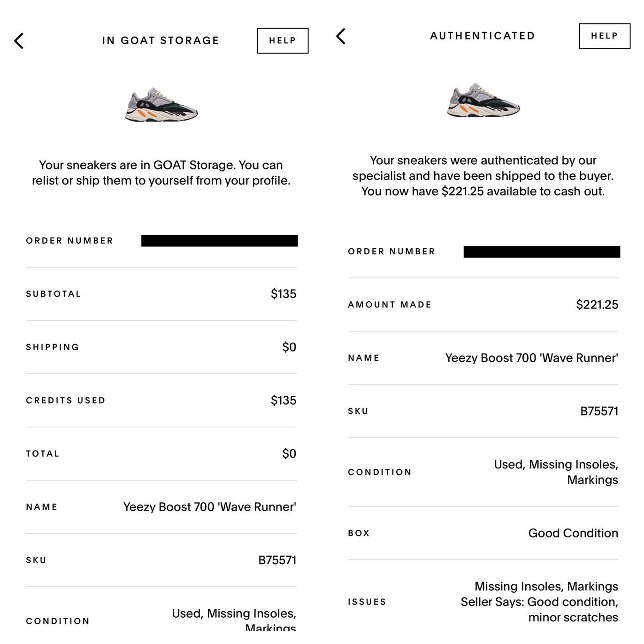Tap the $221.25 Amount Made value
The width and height of the screenshot is (644, 644).
pos(597,305)
